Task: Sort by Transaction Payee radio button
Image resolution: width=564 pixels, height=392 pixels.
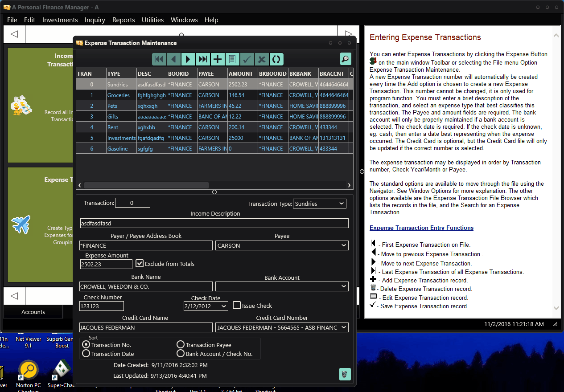Action: [x=181, y=345]
